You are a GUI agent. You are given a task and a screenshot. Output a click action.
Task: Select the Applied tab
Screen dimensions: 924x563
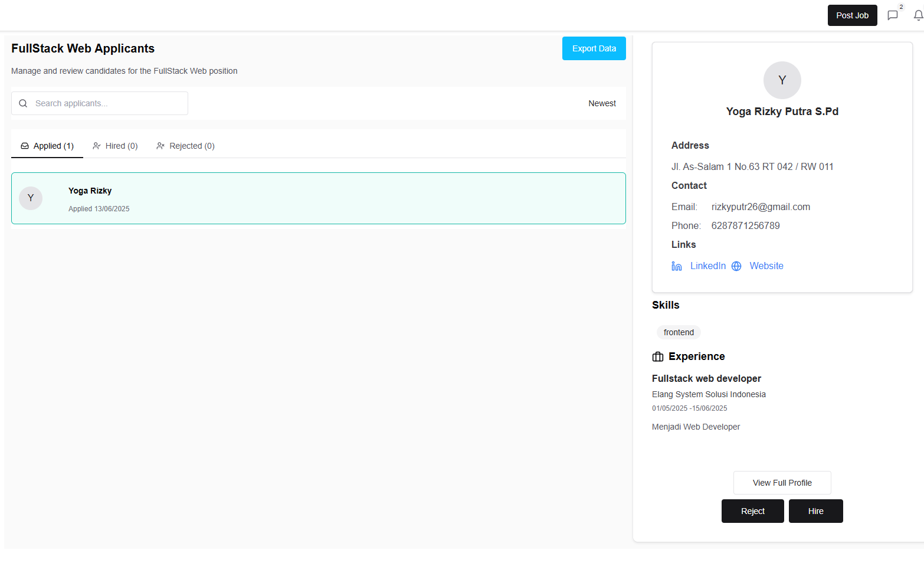pos(47,145)
